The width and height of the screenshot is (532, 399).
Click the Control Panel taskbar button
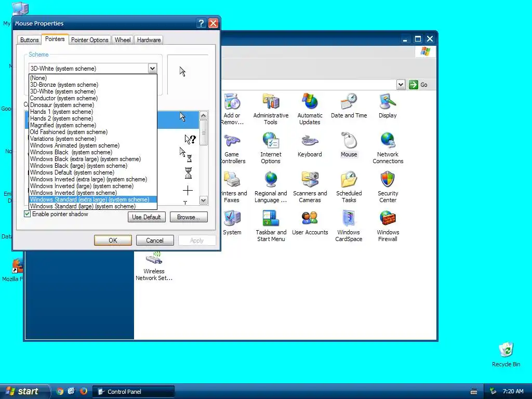coord(134,392)
